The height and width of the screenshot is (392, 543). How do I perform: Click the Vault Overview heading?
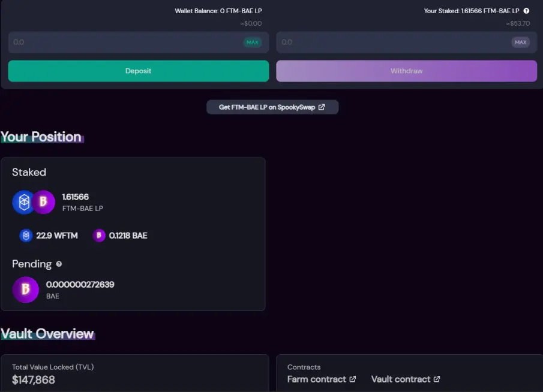pos(47,334)
